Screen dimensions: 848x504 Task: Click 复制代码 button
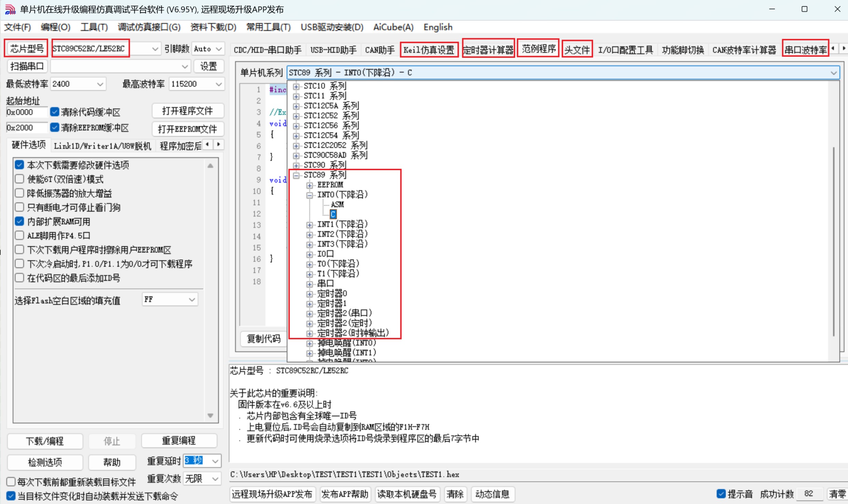tap(264, 339)
